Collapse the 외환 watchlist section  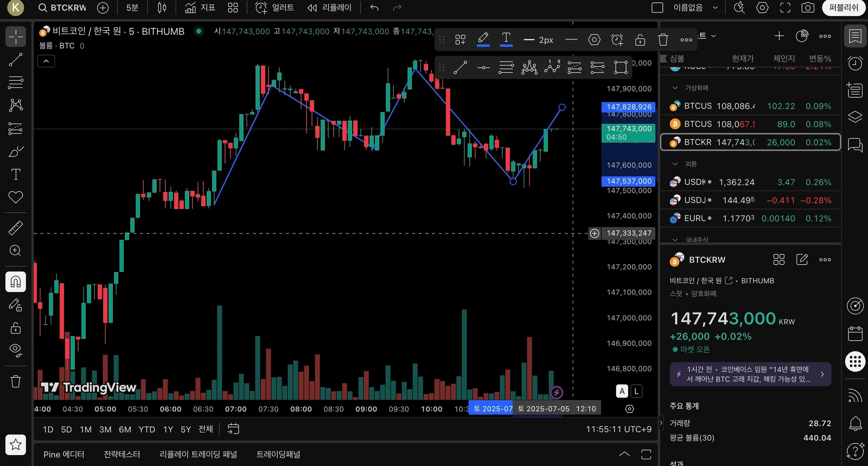click(x=675, y=164)
